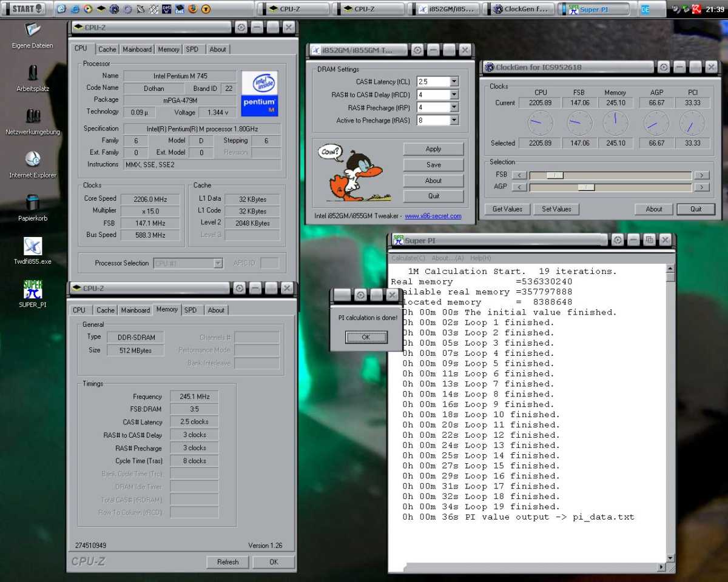Click the Intel Pentium M logo
Screen dimensions: 728x582
click(260, 93)
